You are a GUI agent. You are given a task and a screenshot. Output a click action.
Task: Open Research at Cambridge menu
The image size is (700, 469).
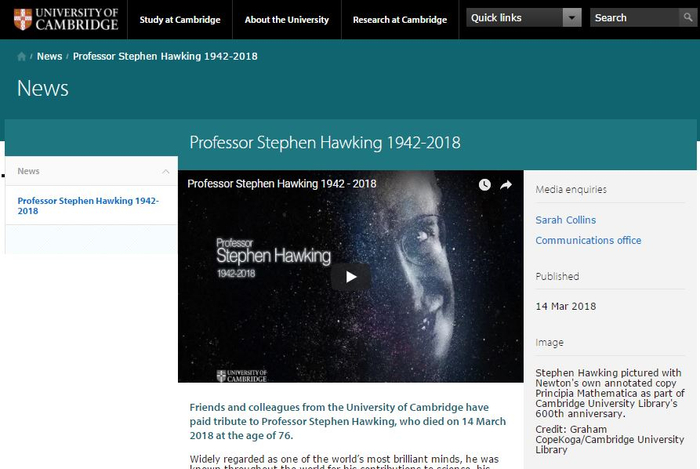point(400,20)
